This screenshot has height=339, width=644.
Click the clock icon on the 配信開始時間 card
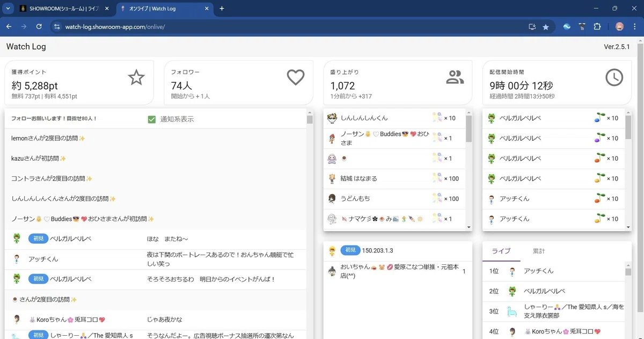(614, 78)
